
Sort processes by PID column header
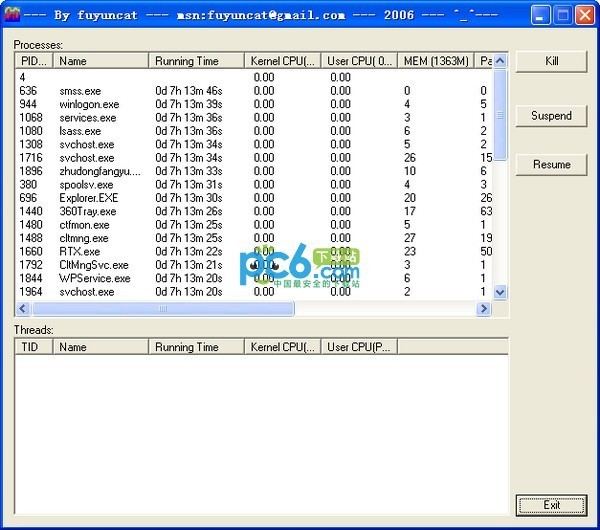(33, 61)
